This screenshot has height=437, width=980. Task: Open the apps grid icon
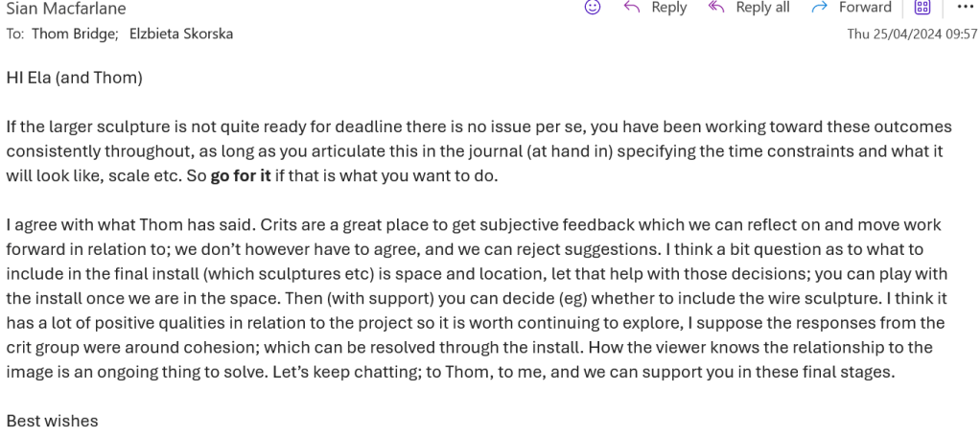point(922,8)
